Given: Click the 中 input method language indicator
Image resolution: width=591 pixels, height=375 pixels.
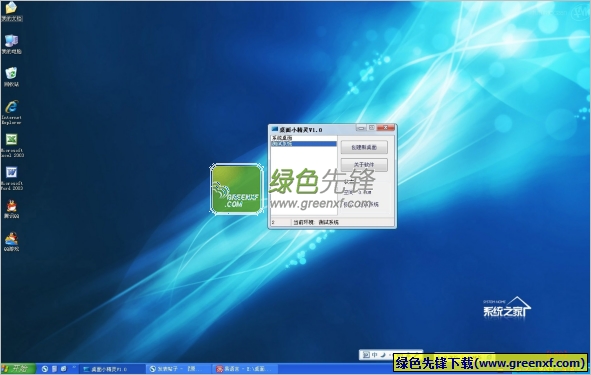Looking at the screenshot, I should point(374,355).
